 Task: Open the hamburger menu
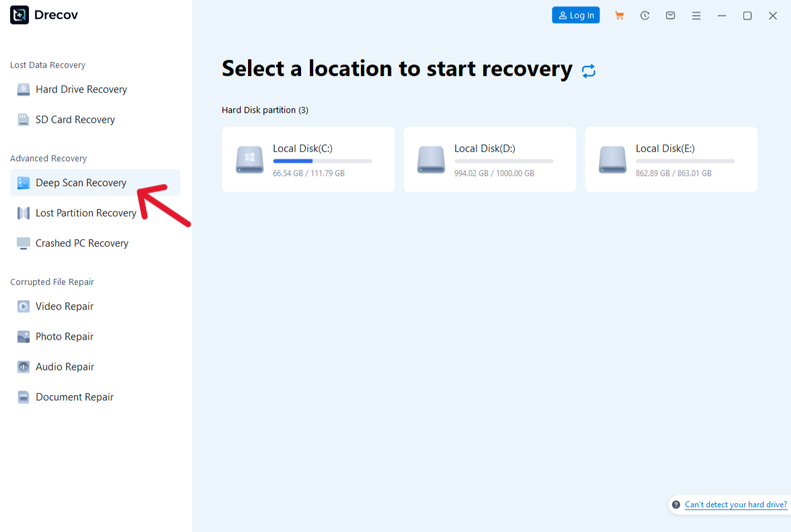(x=696, y=15)
